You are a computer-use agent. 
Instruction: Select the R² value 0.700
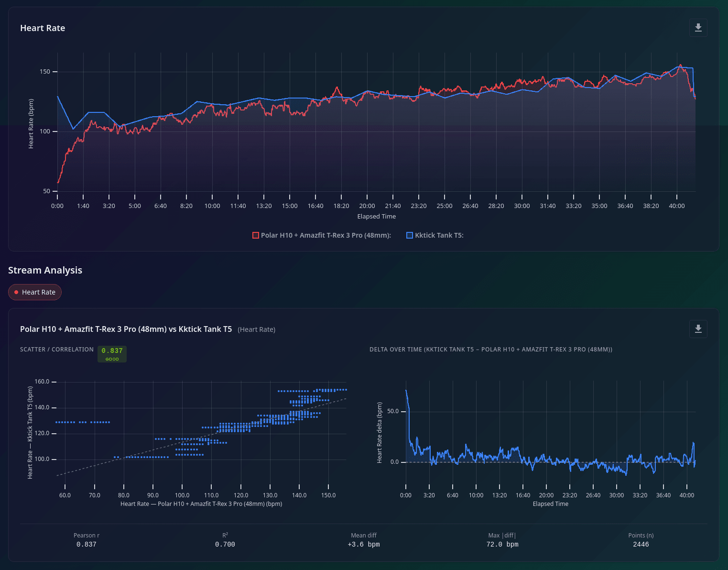tap(225, 544)
